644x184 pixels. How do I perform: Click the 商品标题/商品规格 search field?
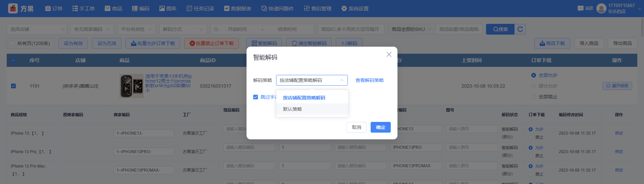pos(459,29)
